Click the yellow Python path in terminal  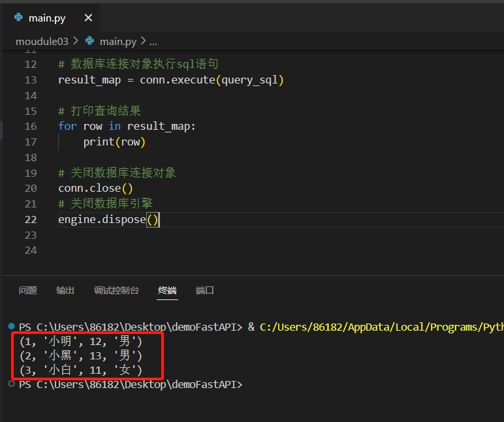(382, 327)
